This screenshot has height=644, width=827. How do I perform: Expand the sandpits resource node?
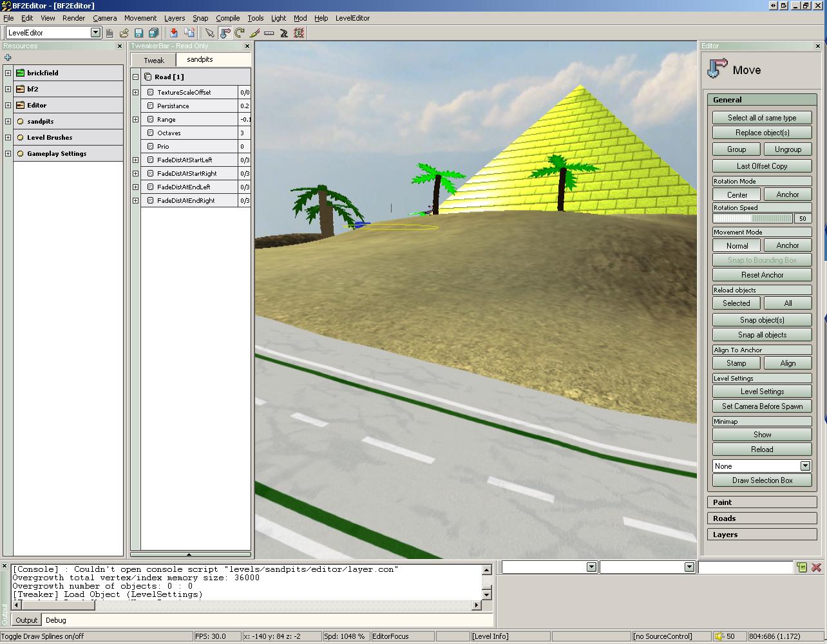pos(8,121)
